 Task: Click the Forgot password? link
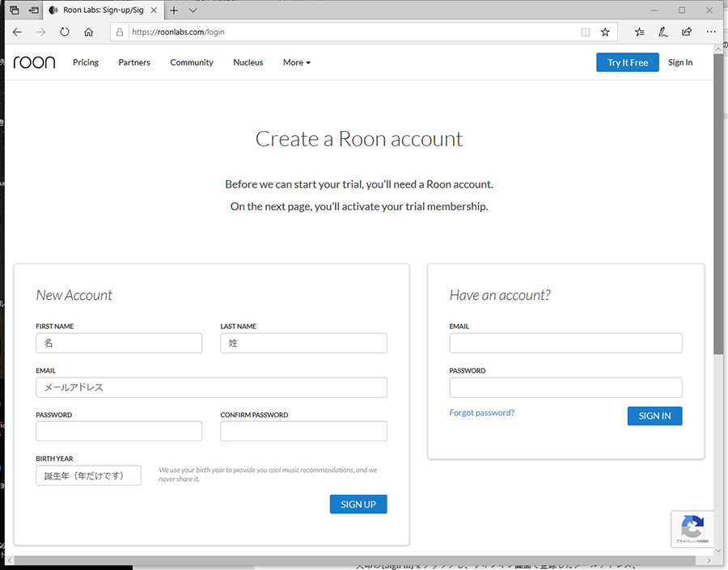coord(481,412)
